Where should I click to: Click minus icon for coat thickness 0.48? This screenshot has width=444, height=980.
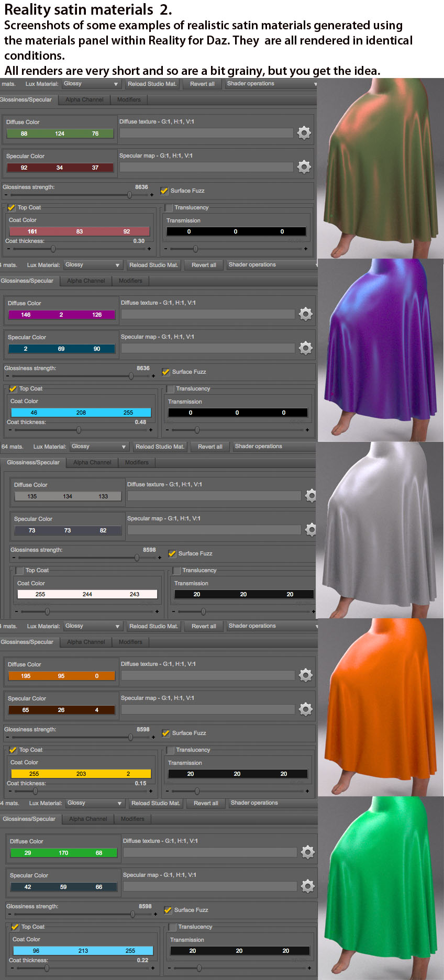(9, 430)
